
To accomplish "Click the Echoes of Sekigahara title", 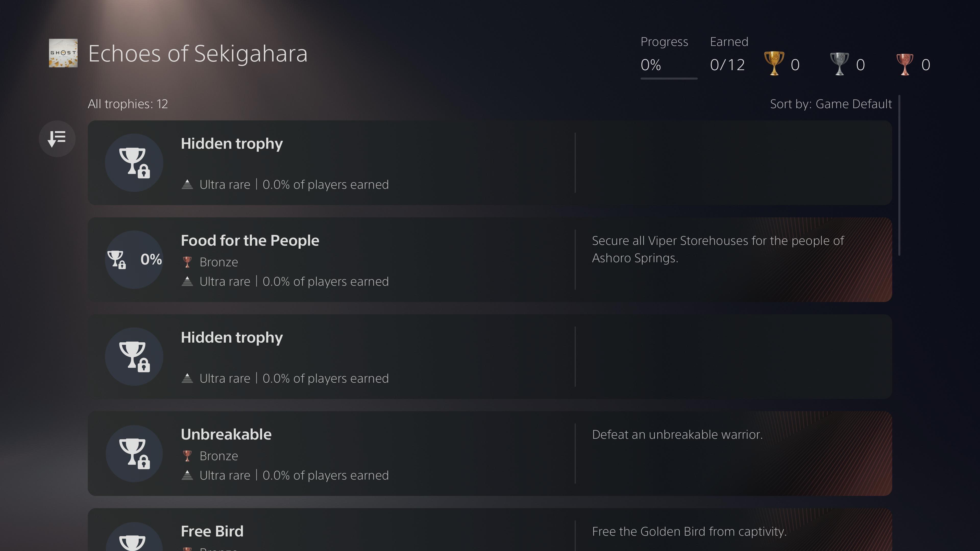I will [198, 54].
